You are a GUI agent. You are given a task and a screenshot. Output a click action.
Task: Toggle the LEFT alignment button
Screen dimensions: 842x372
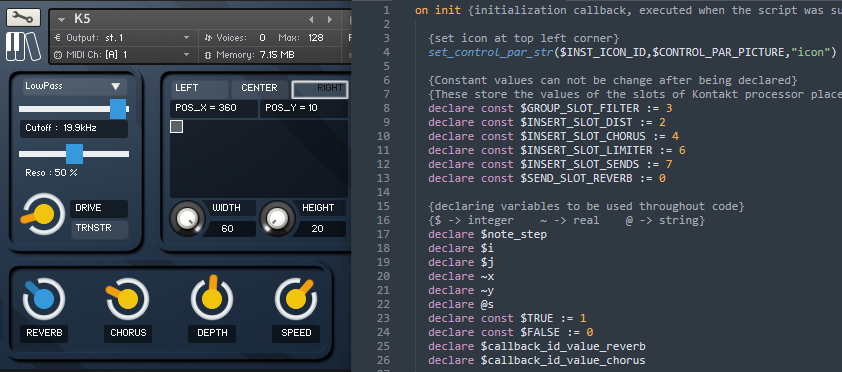coord(199,88)
